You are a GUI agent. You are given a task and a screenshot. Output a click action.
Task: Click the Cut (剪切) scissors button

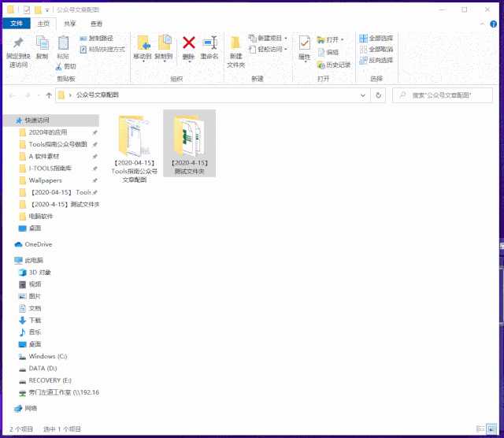click(x=66, y=66)
